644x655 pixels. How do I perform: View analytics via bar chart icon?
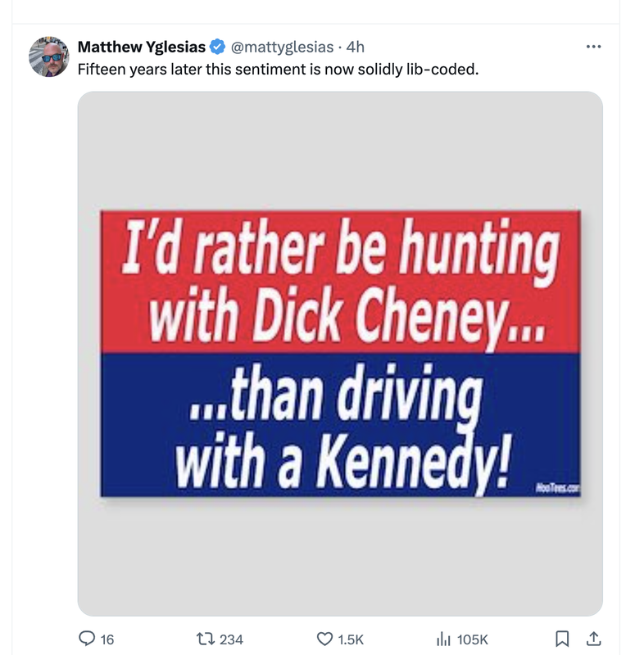click(x=443, y=639)
